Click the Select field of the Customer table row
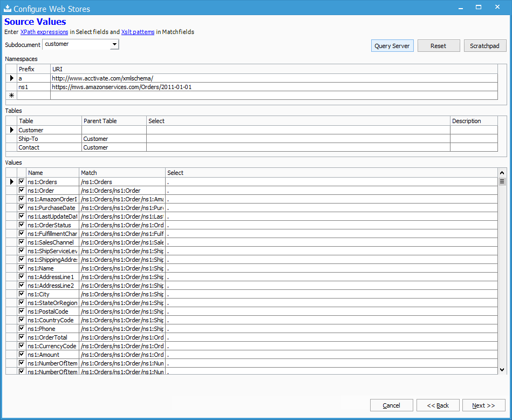Viewport: 512px width, 420px height. [298, 130]
